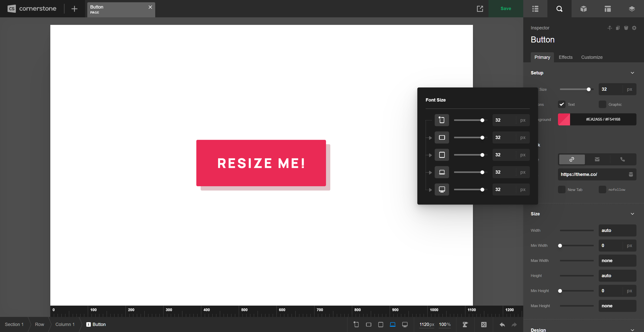644x332 pixels.
Task: Click the undo arrow icon
Action: (x=502, y=324)
